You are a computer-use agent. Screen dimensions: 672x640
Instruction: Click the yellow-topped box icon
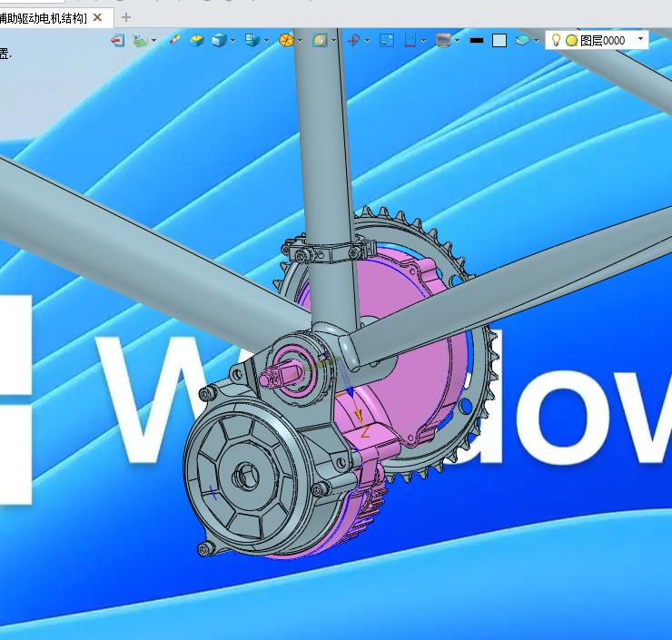tap(197, 41)
